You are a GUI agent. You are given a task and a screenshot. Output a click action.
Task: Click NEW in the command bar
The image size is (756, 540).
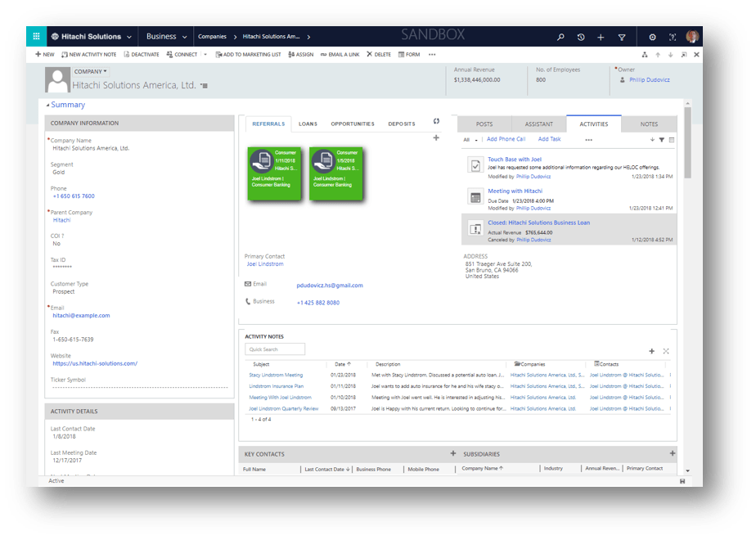45,55
